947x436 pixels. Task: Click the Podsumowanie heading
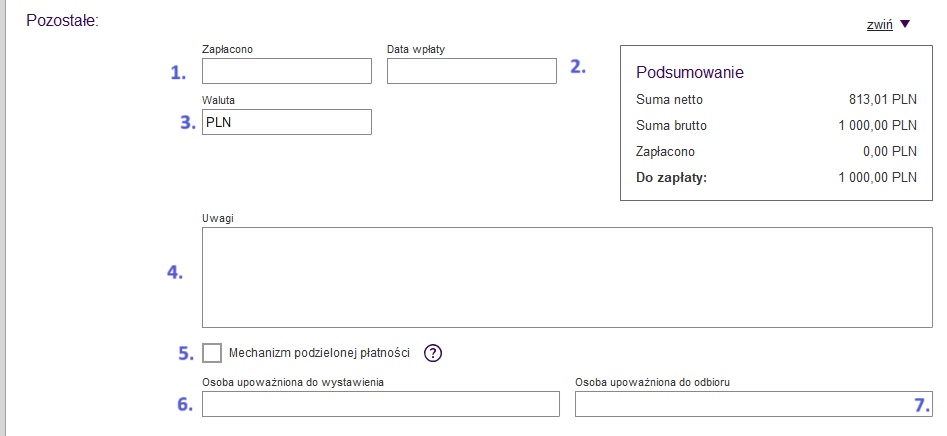(690, 73)
